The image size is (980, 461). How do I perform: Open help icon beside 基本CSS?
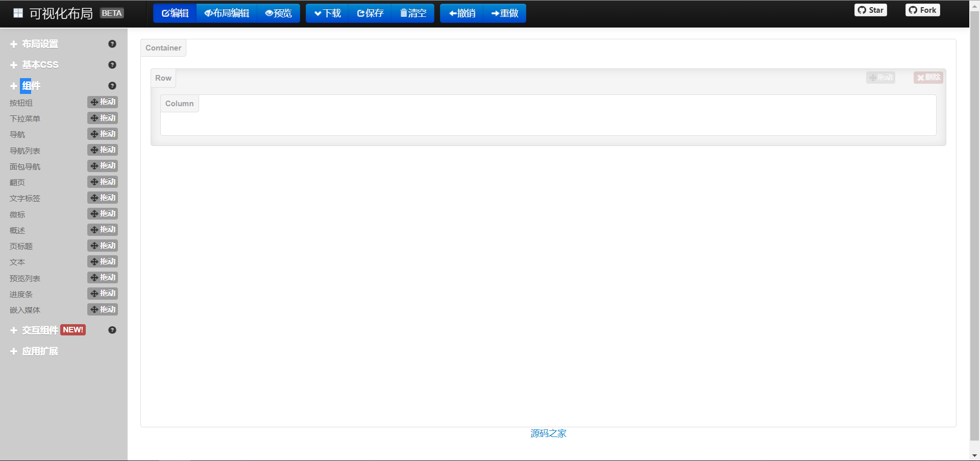[x=112, y=65]
